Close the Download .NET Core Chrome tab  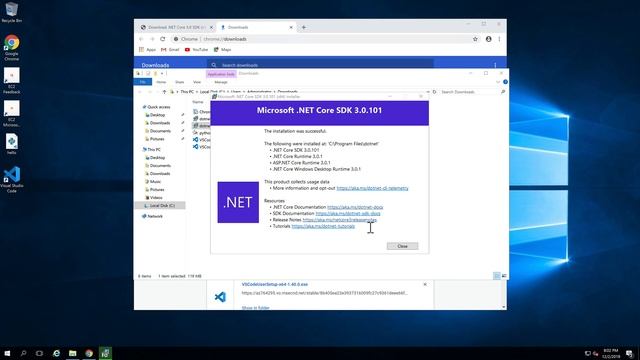[211, 27]
